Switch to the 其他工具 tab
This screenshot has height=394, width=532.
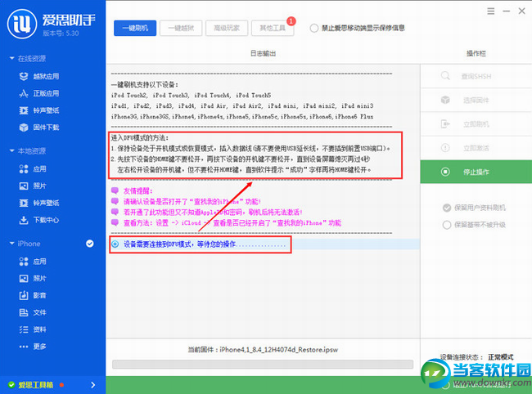pyautogui.click(x=273, y=28)
